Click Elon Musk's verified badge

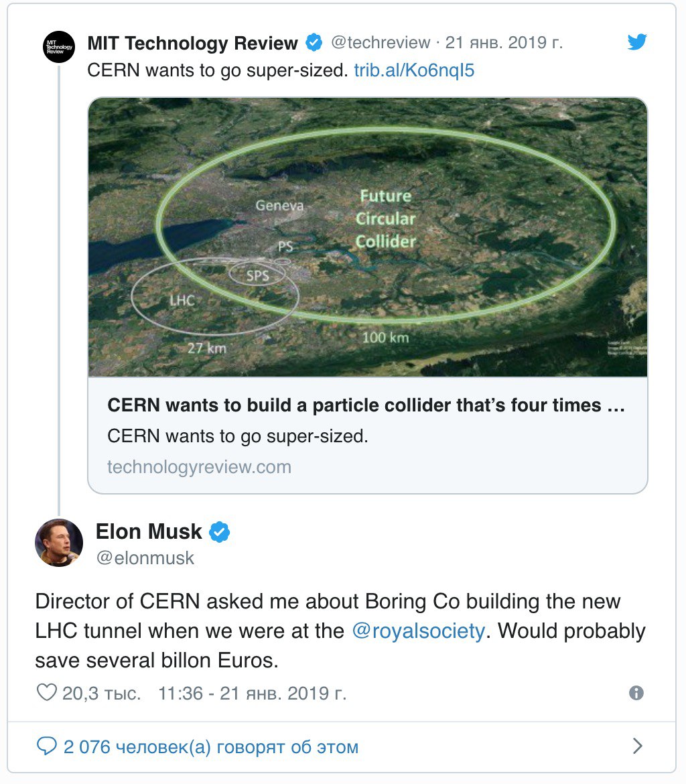[219, 531]
